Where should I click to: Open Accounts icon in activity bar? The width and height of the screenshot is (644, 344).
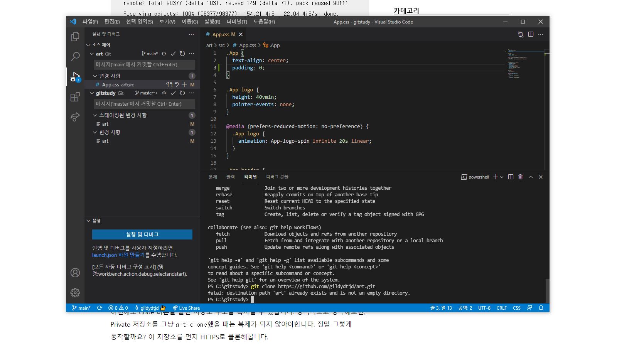coord(75,273)
